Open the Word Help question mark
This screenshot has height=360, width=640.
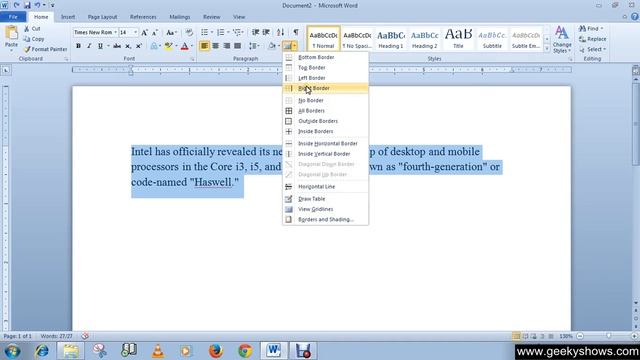coord(634,17)
